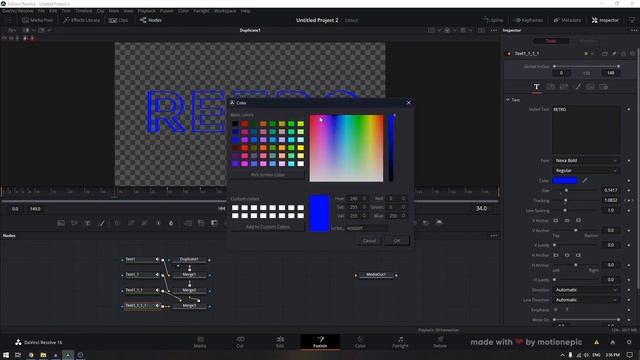Open the Keyframes panel button
640x360 pixels.
pos(529,20)
